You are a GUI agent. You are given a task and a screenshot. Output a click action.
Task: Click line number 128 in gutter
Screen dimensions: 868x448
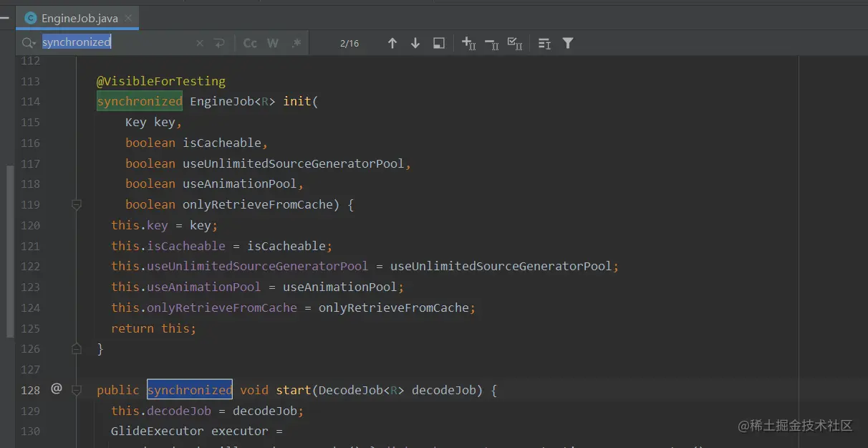pyautogui.click(x=30, y=390)
